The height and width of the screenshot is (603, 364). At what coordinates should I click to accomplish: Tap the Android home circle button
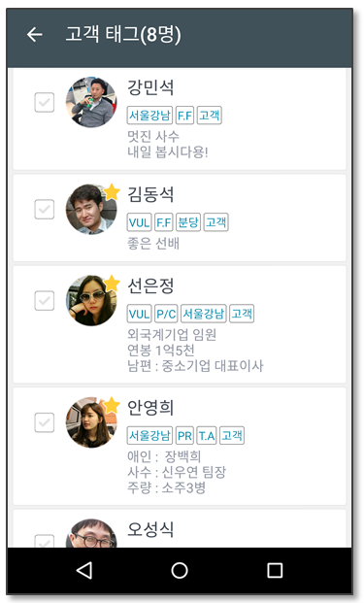tap(180, 570)
